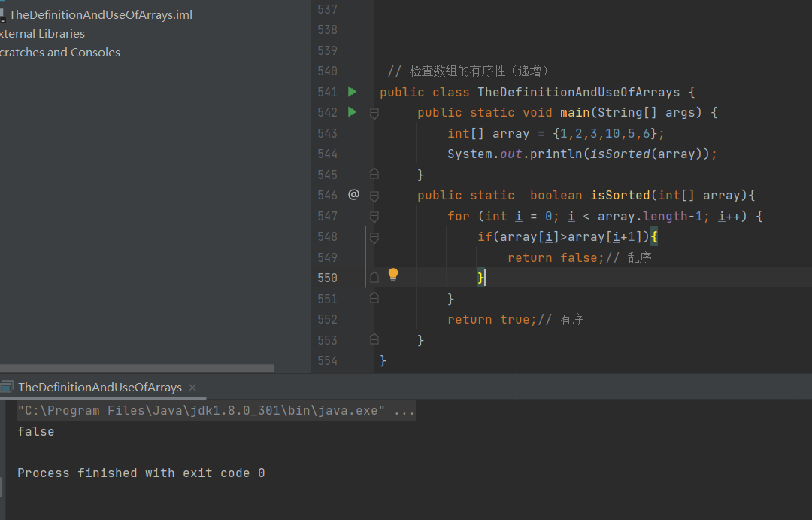
Task: Click 'array.length-1' in the for loop
Action: [x=650, y=216]
